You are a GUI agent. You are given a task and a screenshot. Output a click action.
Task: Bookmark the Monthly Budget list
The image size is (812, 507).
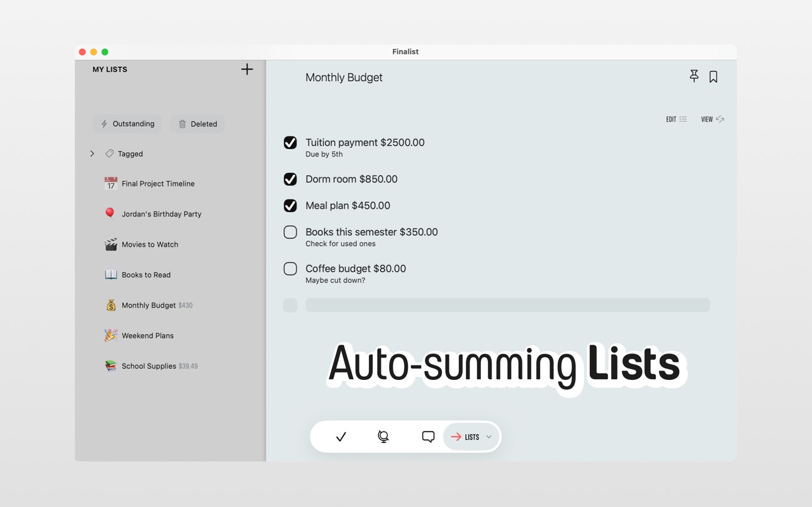point(713,77)
